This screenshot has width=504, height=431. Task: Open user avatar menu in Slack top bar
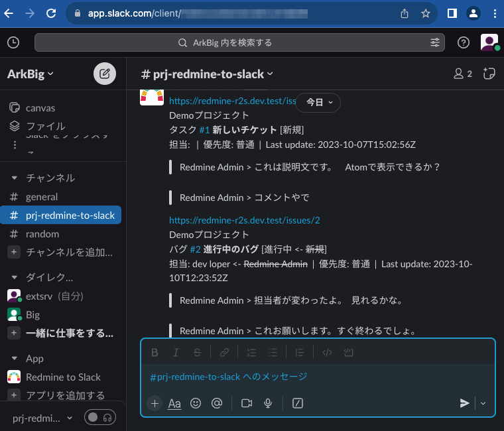click(x=489, y=42)
